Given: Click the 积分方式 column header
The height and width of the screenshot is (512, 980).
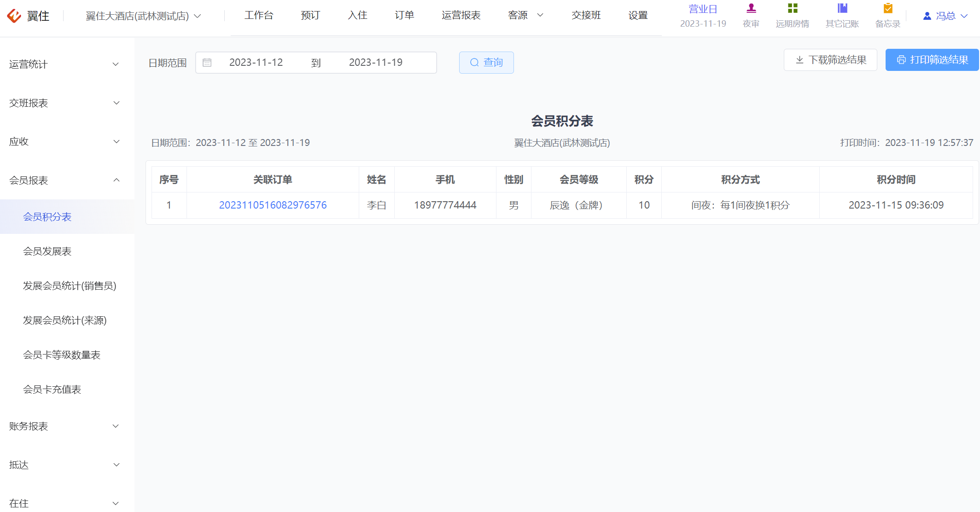Looking at the screenshot, I should 741,180.
